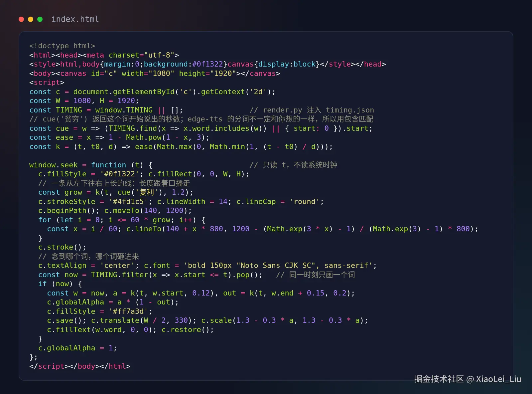Click the red close dot
Viewport: 532px width, 394px height.
point(21,19)
